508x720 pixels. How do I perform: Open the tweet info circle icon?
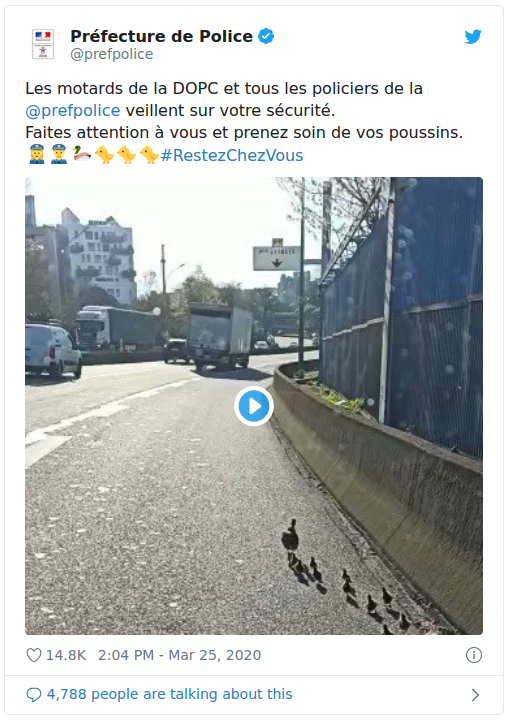coord(474,655)
